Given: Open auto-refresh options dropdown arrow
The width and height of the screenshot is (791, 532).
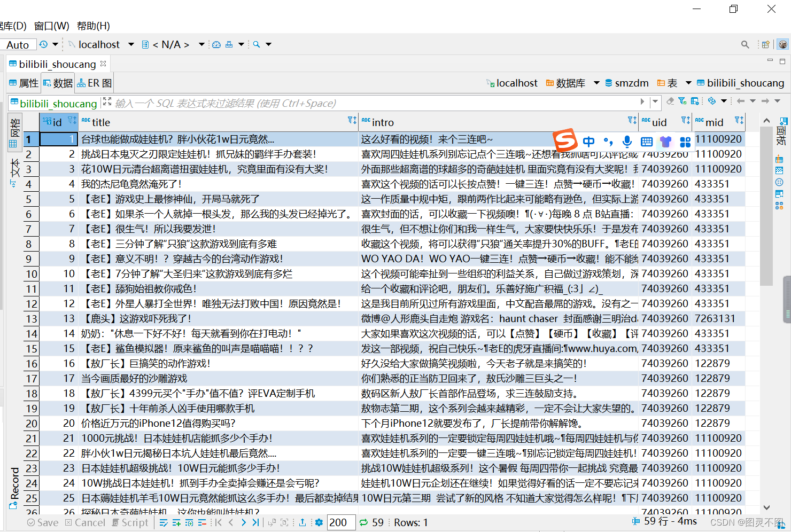Looking at the screenshot, I should point(724,101).
